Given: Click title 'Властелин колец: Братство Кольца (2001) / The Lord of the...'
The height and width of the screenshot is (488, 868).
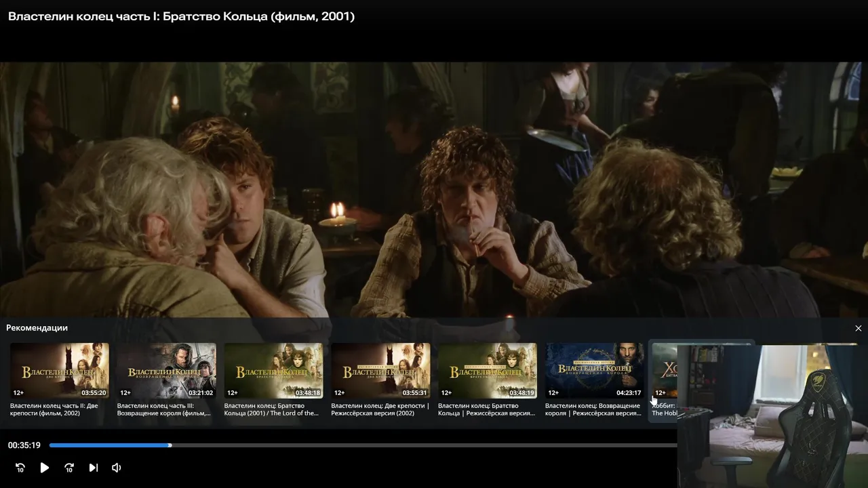Looking at the screenshot, I should [271, 409].
